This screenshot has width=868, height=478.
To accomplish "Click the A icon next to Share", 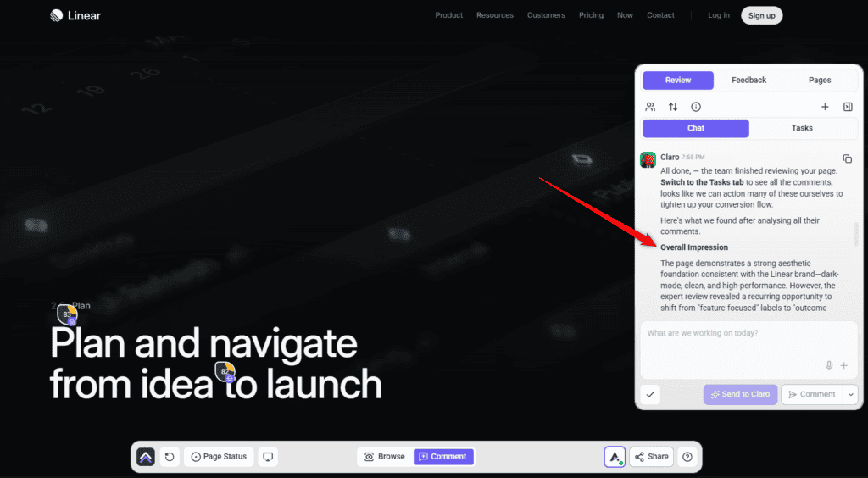I will click(615, 457).
